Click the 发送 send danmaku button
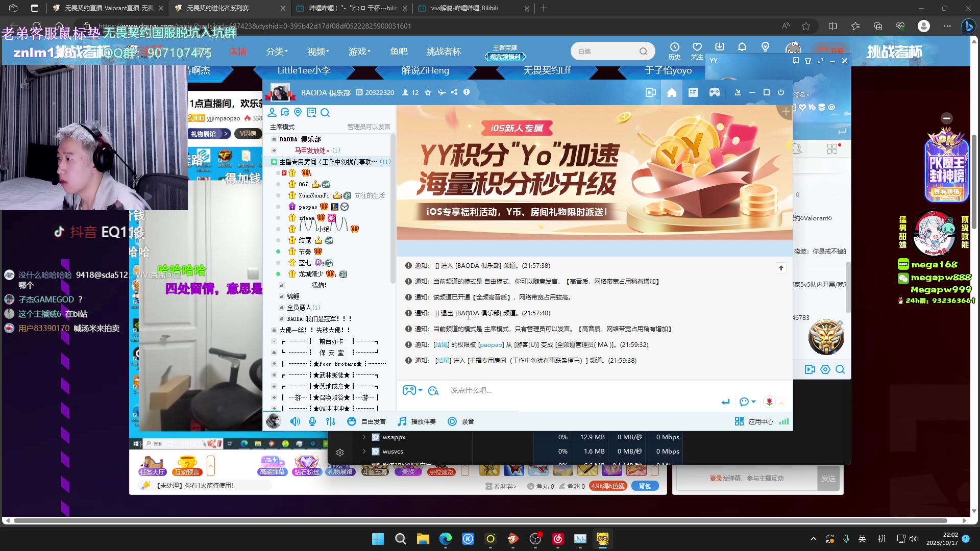 (x=828, y=479)
